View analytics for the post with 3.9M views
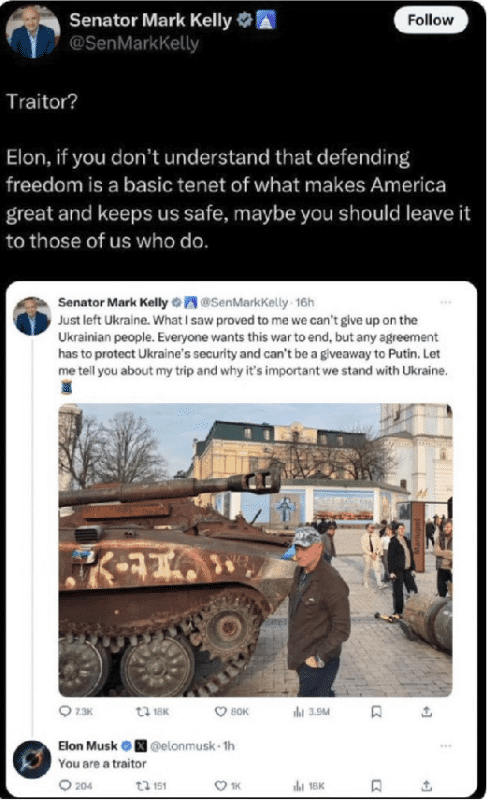The height and width of the screenshot is (800, 490). [311, 711]
